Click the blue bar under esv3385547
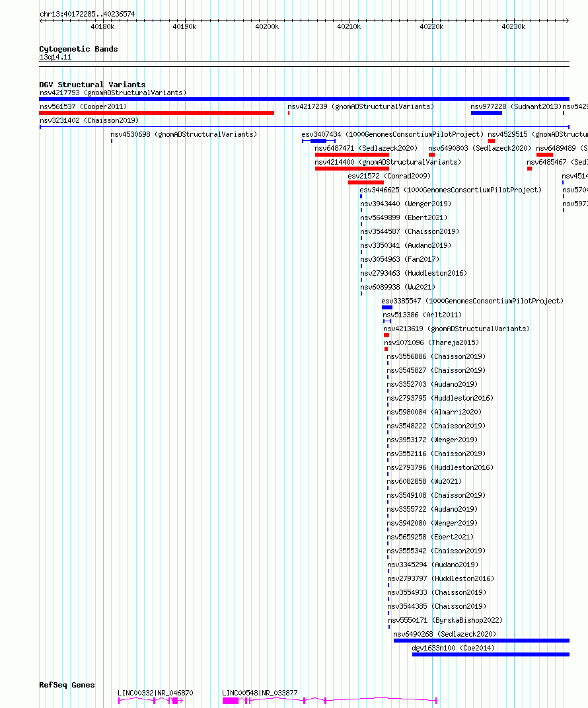The width and height of the screenshot is (588, 708). tap(387, 307)
